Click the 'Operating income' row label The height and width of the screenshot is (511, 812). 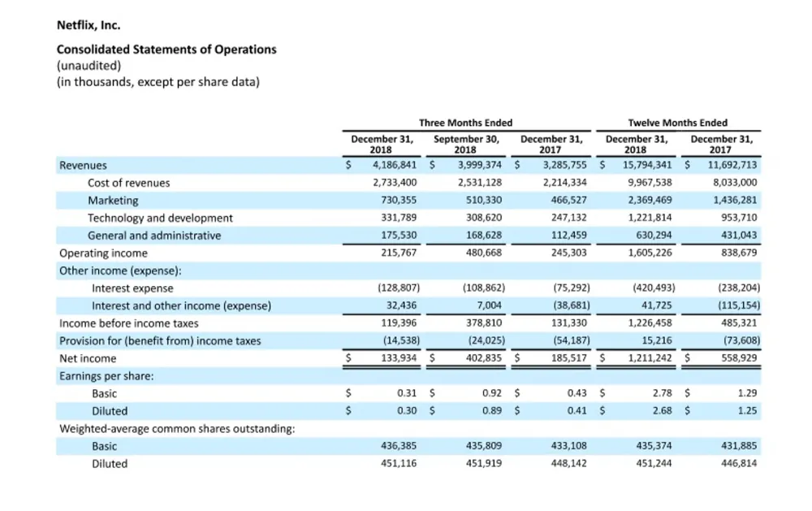pyautogui.click(x=103, y=253)
